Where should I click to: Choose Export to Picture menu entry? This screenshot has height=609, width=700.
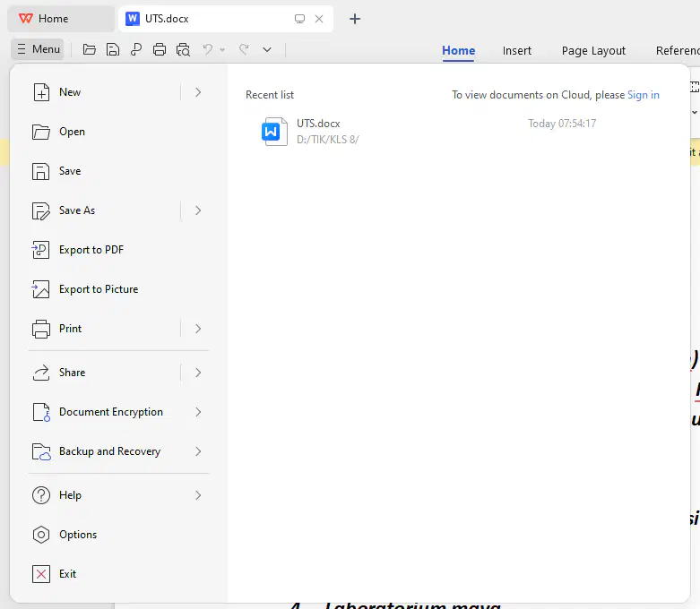(118, 289)
